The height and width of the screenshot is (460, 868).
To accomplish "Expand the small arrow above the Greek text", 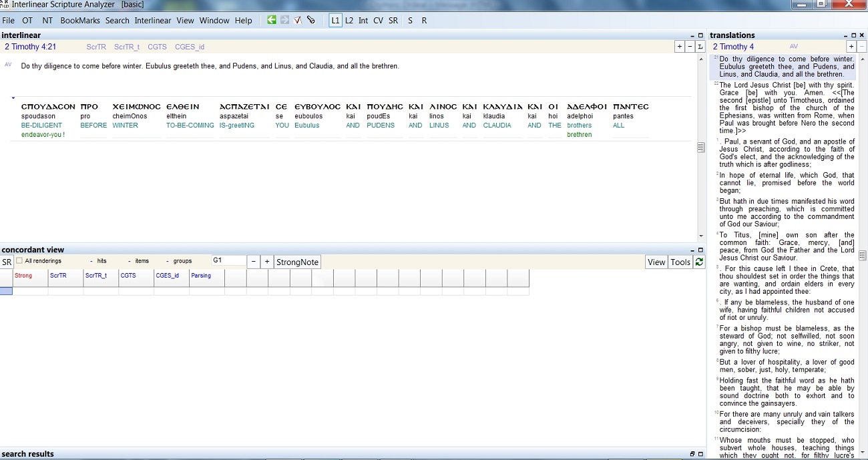I will point(13,98).
